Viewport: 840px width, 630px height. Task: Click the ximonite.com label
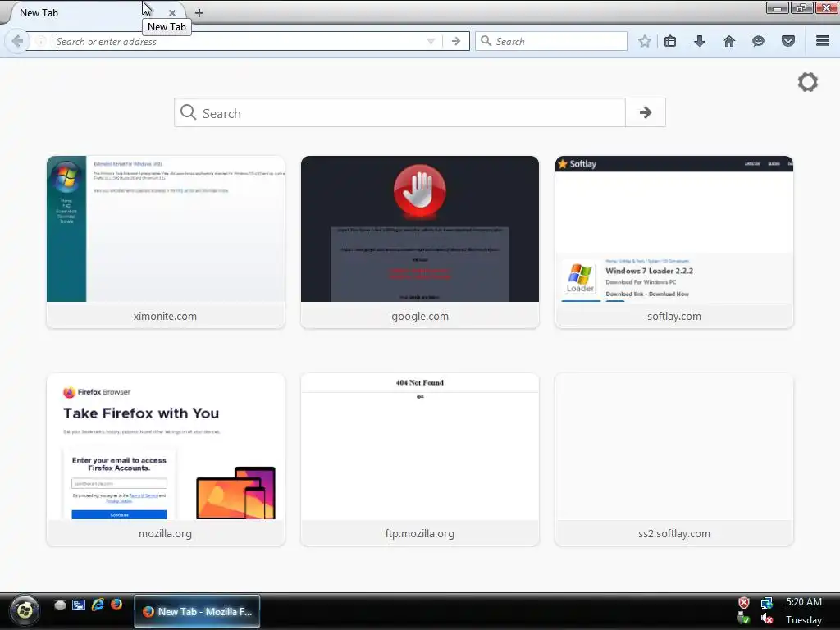coord(165,316)
